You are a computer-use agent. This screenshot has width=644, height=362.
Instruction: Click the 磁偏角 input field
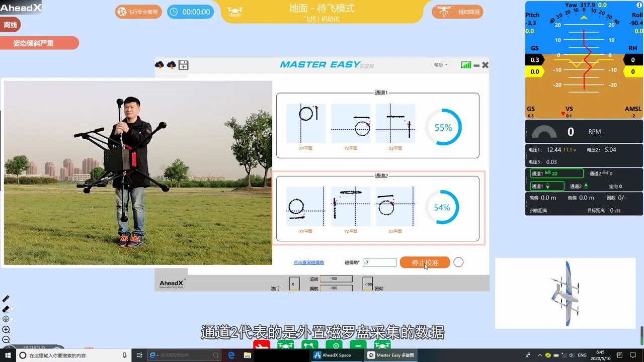pyautogui.click(x=379, y=262)
